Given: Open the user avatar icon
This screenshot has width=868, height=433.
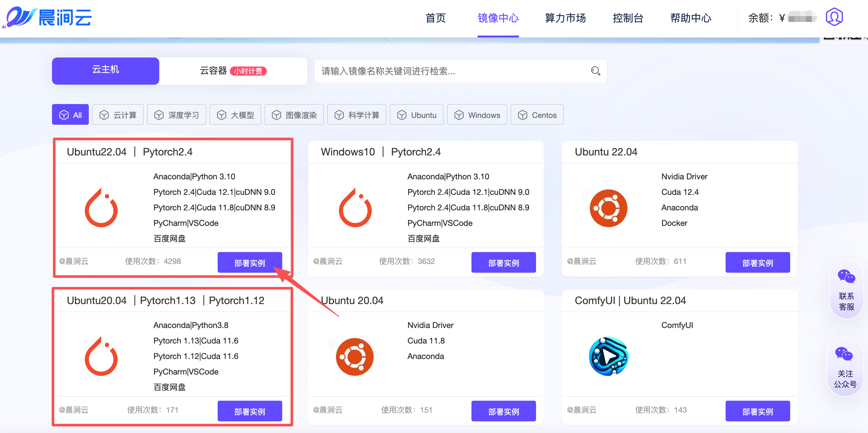Looking at the screenshot, I should [x=834, y=17].
